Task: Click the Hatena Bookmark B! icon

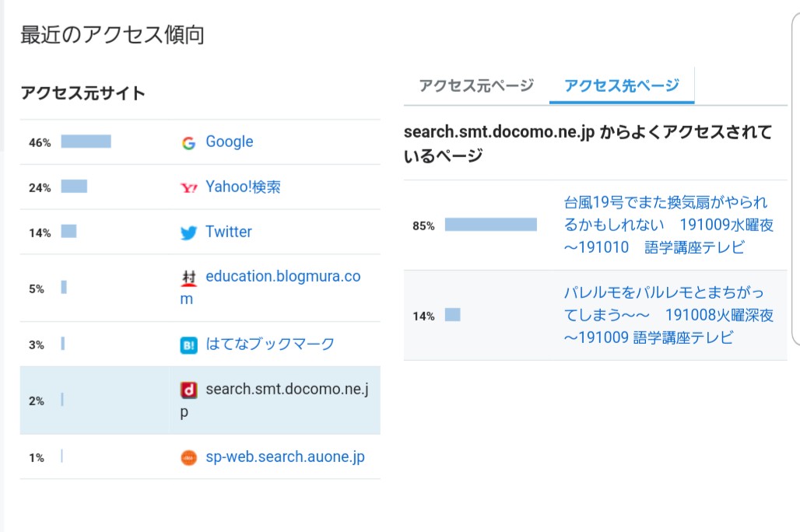Action: click(x=188, y=345)
